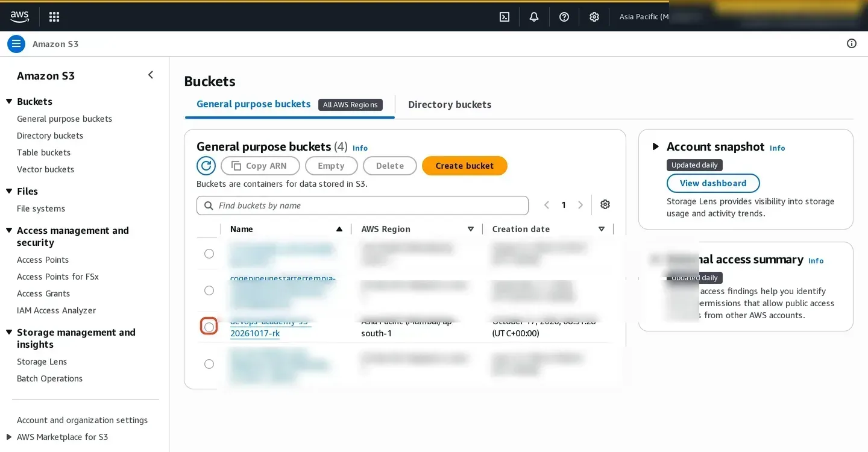Open Storage Lens in sidebar

pos(42,362)
